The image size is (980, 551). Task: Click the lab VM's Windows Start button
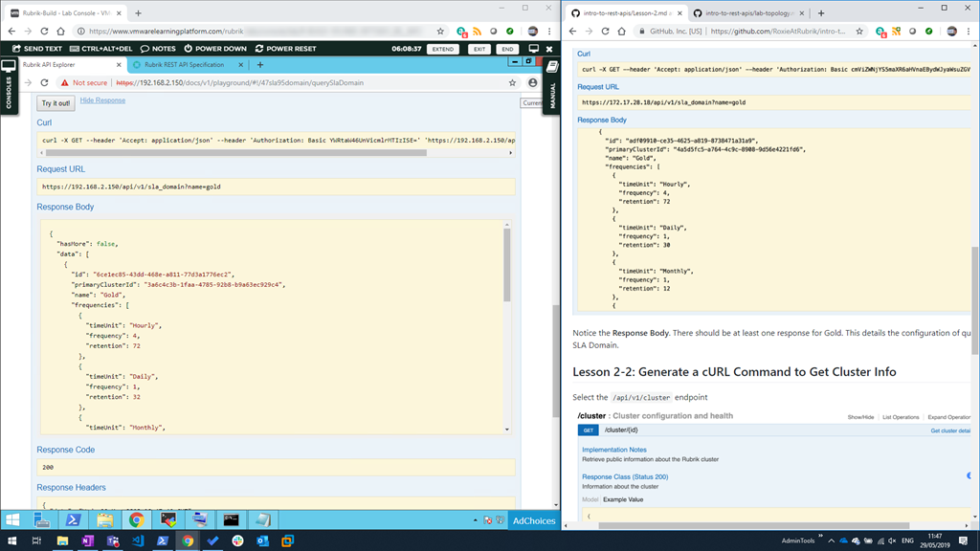click(12, 519)
